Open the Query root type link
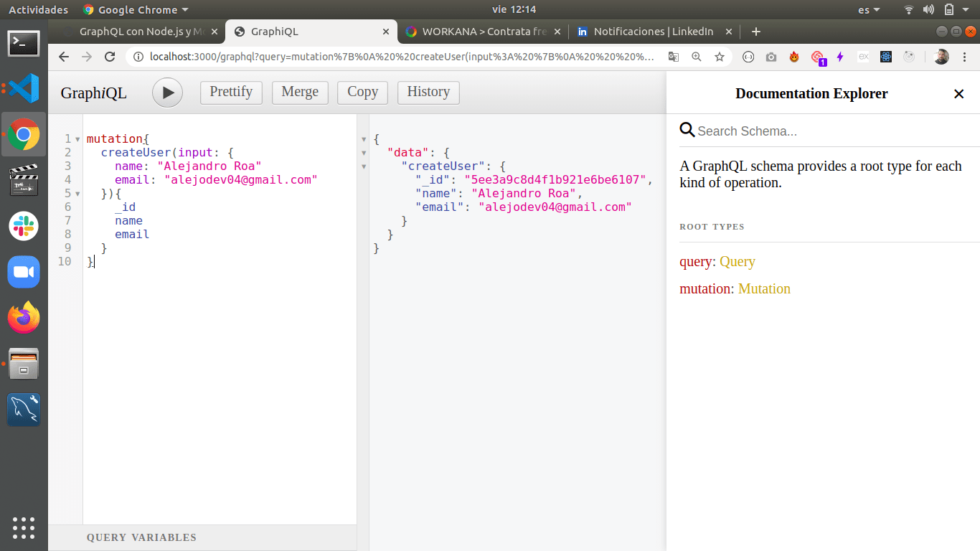980x551 pixels. coord(738,262)
